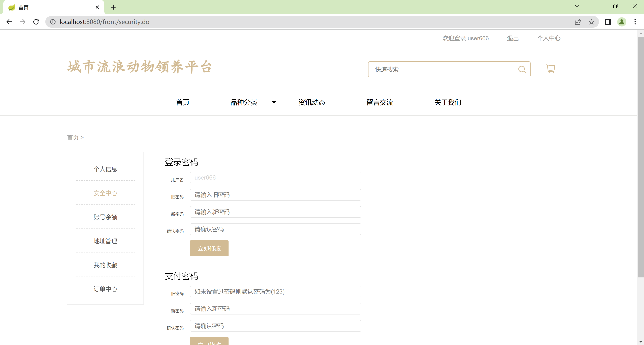Click the 欢迎登录 user666 text
The height and width of the screenshot is (345, 644).
pyautogui.click(x=465, y=38)
